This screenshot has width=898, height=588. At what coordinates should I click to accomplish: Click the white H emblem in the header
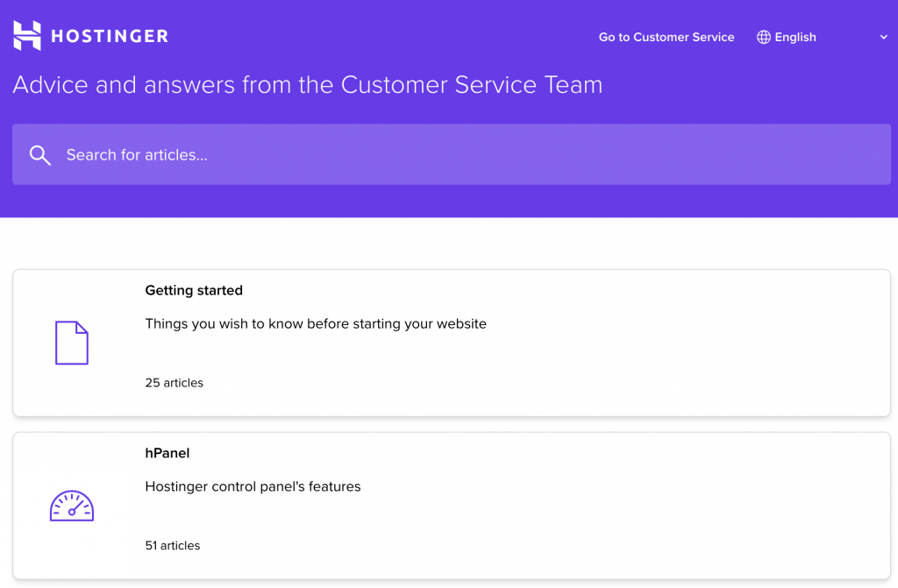25,35
